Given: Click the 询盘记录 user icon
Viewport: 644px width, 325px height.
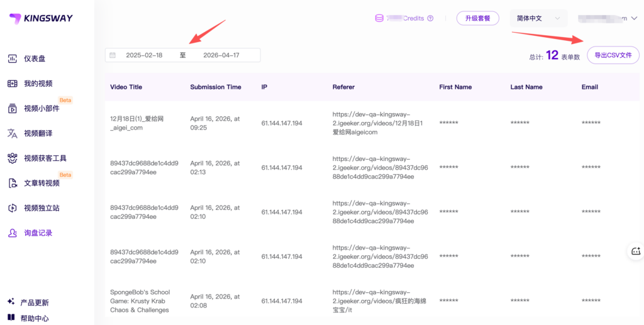Looking at the screenshot, I should [x=12, y=233].
